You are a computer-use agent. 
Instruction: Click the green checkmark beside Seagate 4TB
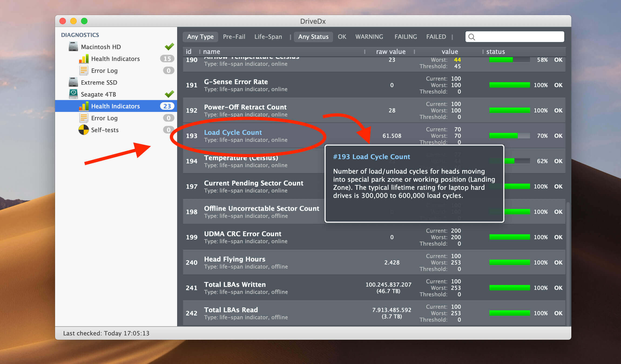pos(169,94)
